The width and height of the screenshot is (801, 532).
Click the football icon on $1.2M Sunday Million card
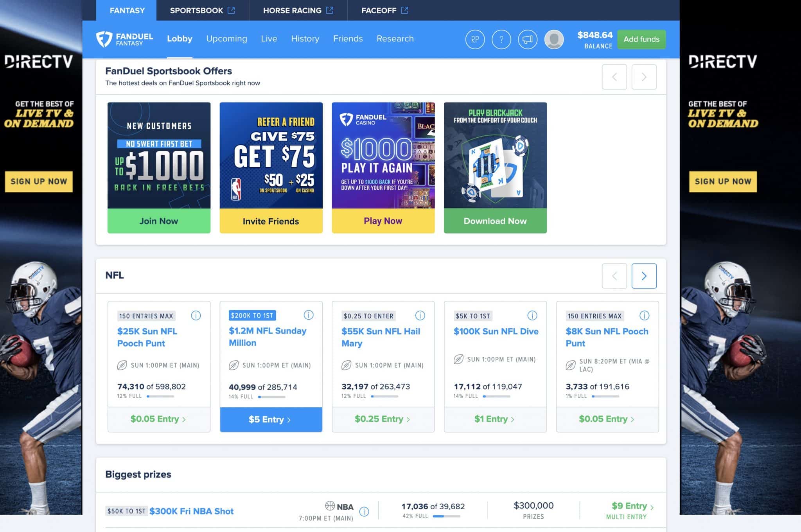[x=233, y=365]
